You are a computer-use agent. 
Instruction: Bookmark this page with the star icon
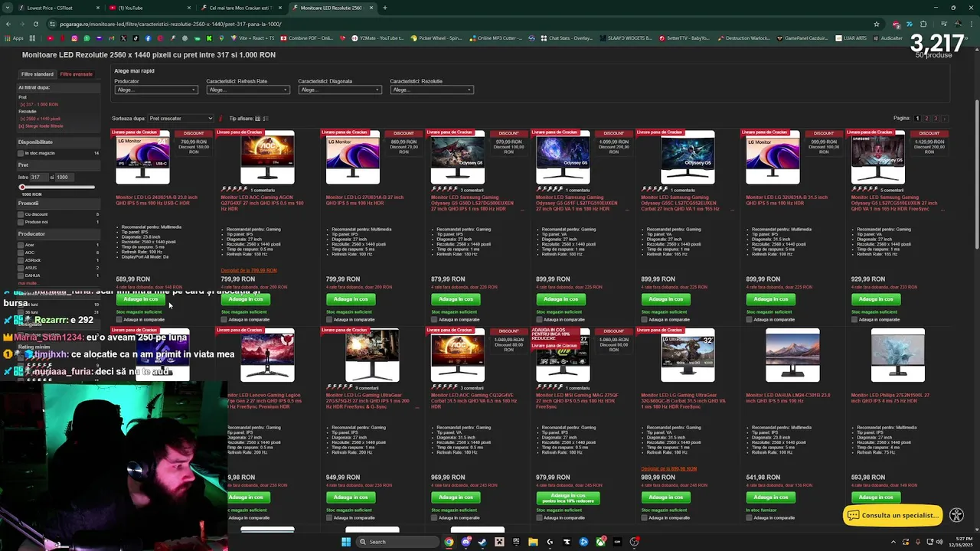pos(877,24)
